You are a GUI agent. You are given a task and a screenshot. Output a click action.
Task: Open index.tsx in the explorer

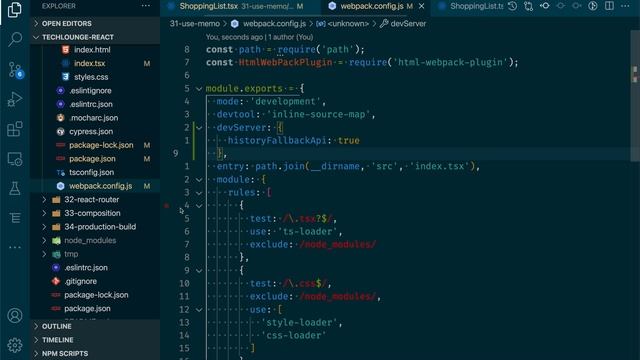point(89,63)
